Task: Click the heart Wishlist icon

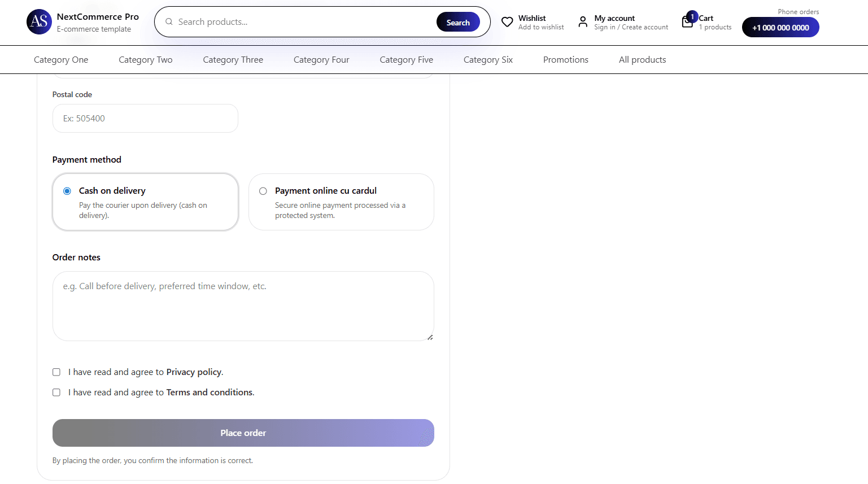Action: click(x=507, y=22)
